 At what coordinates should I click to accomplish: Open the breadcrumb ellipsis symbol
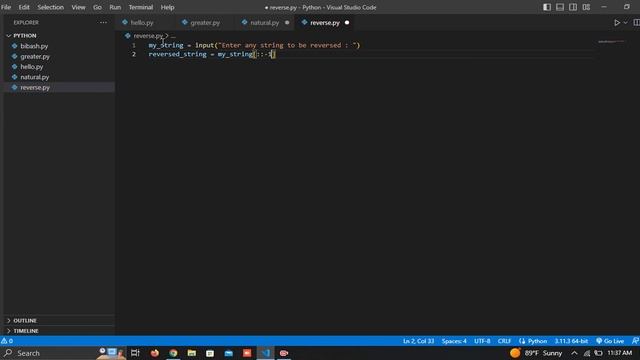(173, 36)
